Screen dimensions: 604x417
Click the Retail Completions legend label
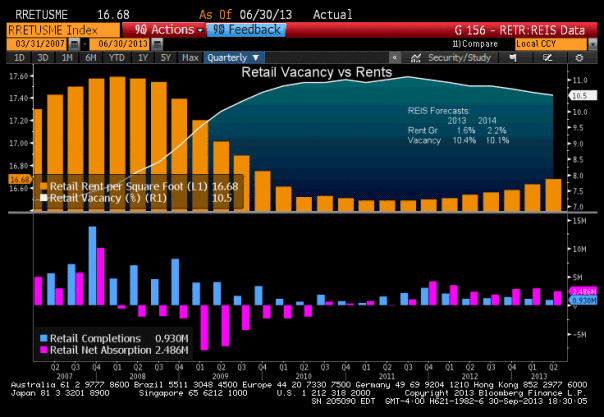tap(95, 338)
